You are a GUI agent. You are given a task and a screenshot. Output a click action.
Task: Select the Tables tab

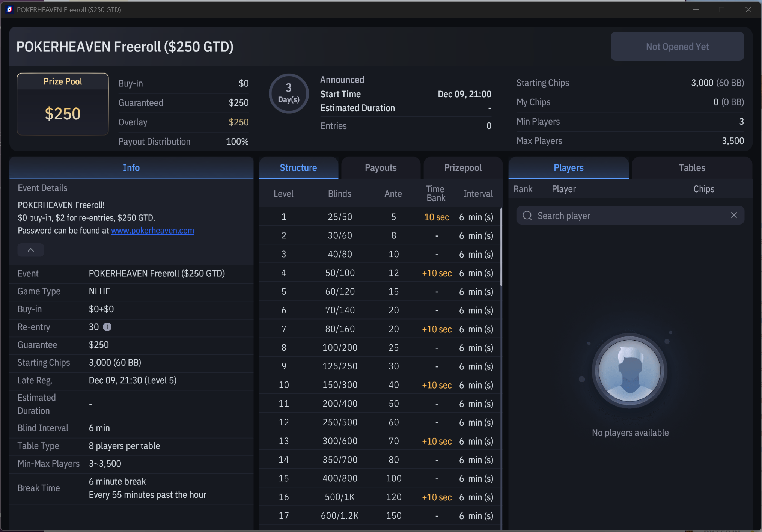click(x=692, y=168)
